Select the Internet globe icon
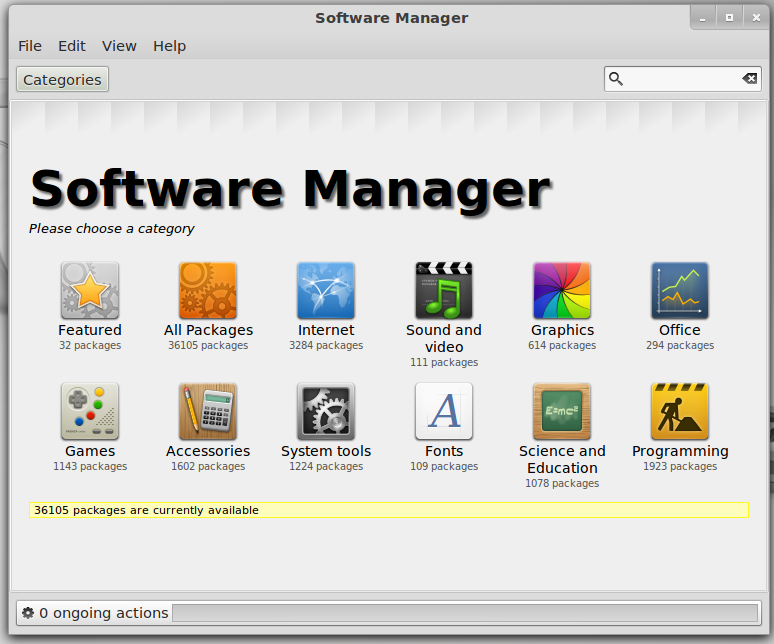The height and width of the screenshot is (644, 774). (x=326, y=291)
